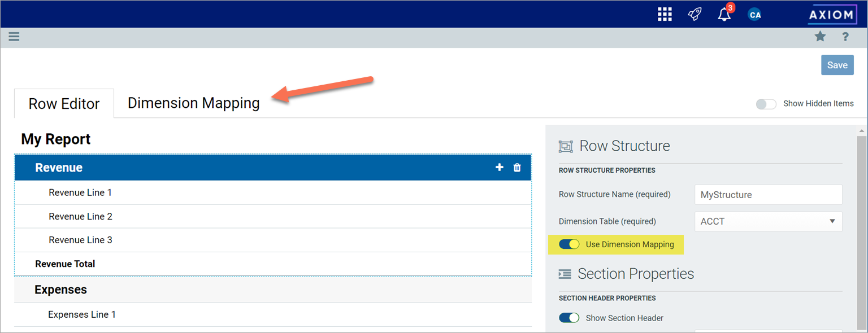Disable the Use Dimension Mapping toggle
The width and height of the screenshot is (868, 333).
[x=569, y=244]
